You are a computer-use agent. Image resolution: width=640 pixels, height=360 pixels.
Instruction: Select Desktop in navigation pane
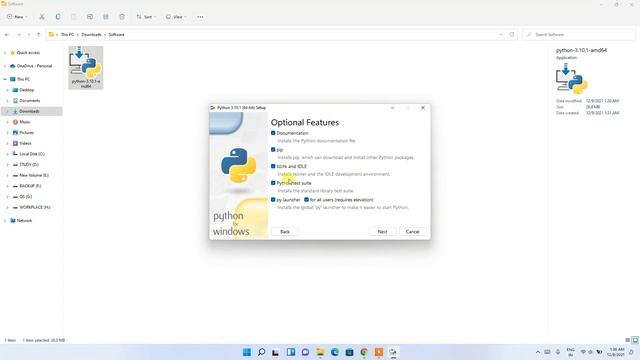point(27,90)
